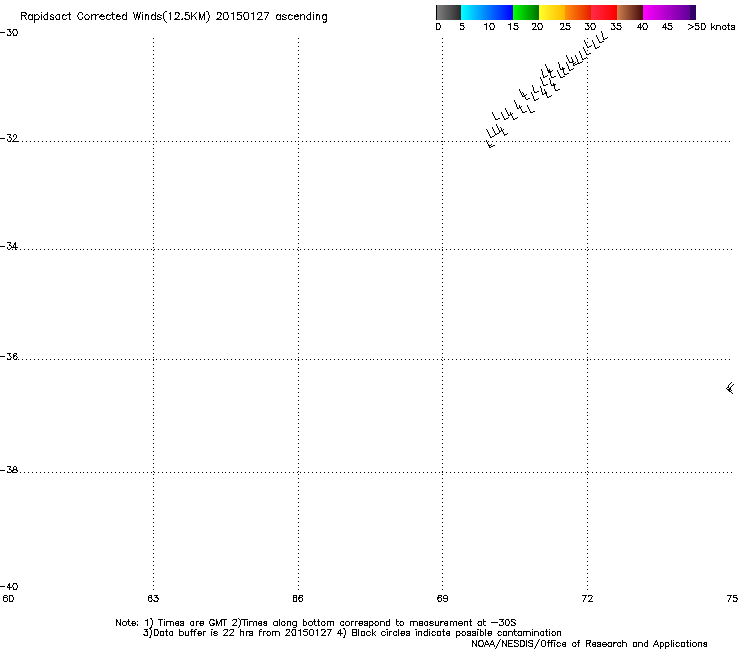Click latitude axis label '-38'
The image size is (740, 650).
(9, 470)
